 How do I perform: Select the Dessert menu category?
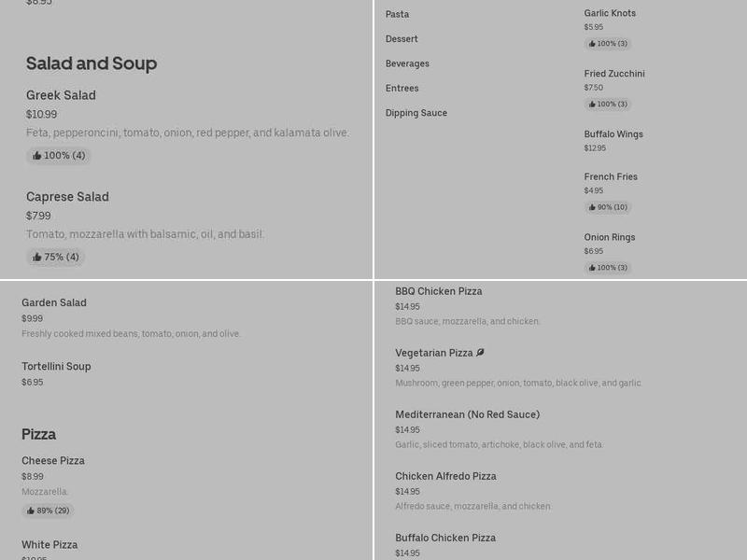[x=402, y=39]
